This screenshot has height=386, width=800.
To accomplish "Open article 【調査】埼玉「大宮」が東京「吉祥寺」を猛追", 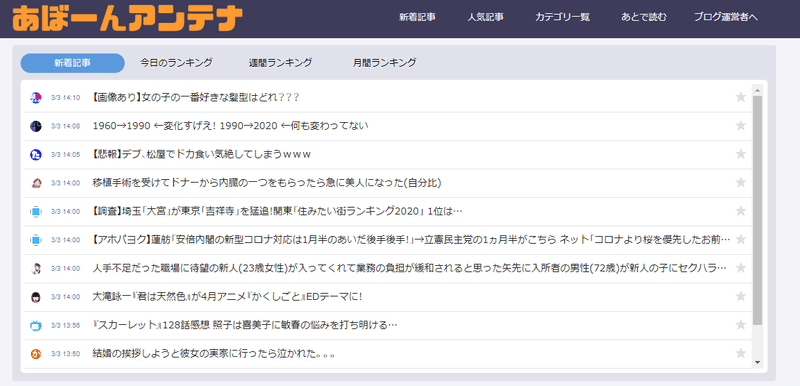I will 278,212.
